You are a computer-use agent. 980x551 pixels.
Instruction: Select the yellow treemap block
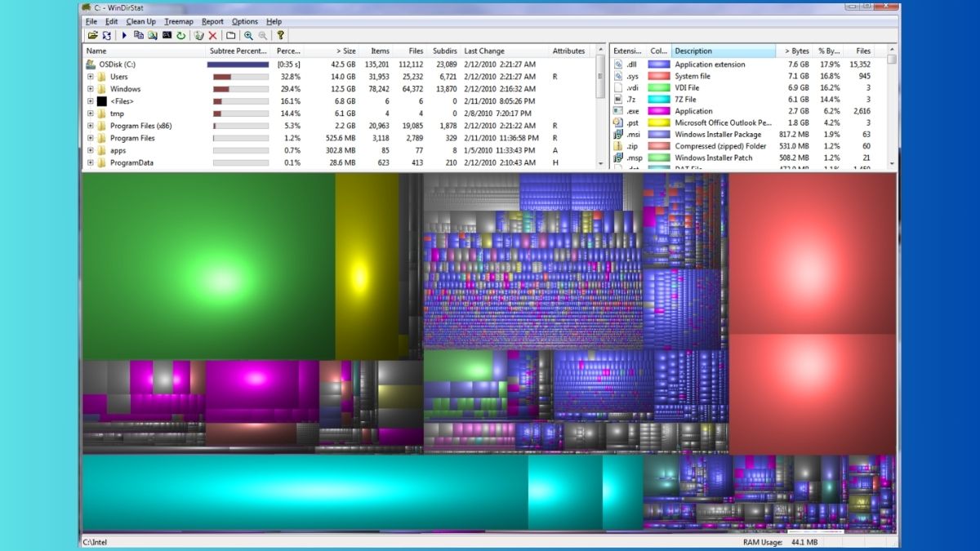click(366, 266)
